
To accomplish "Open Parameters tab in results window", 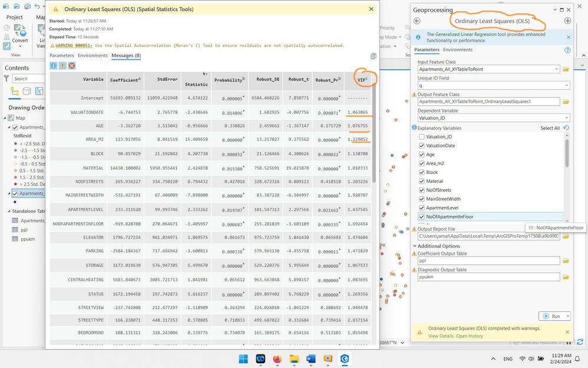I will 61,55.
